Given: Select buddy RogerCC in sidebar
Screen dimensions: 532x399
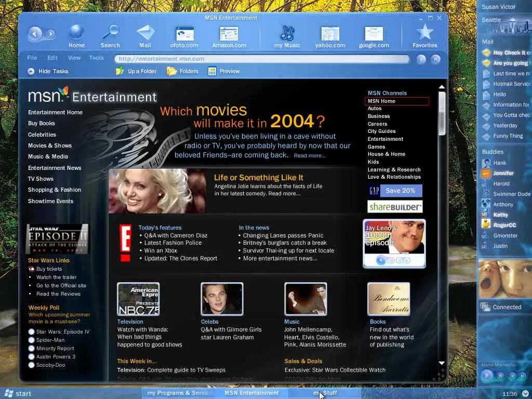Looking at the screenshot, I should pyautogui.click(x=499, y=225).
